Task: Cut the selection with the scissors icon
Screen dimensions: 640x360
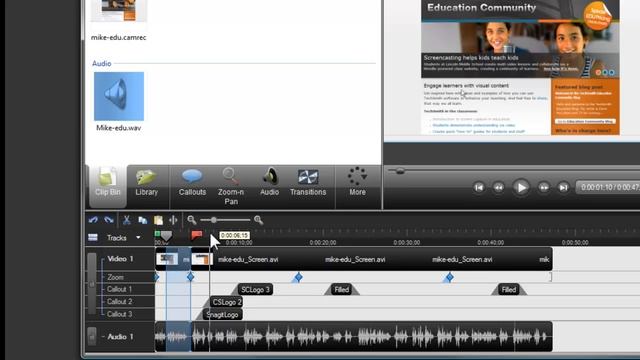Action: [x=127, y=220]
